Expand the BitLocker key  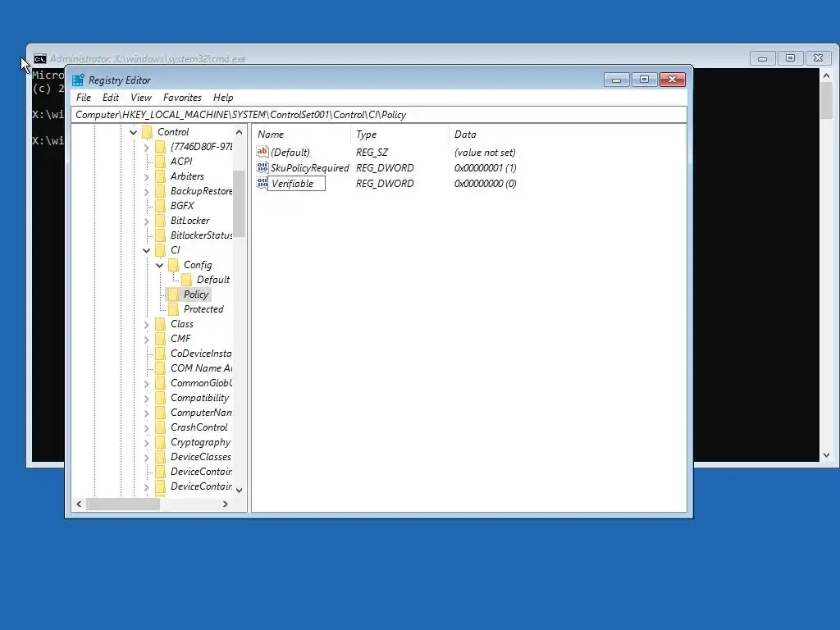(146, 221)
